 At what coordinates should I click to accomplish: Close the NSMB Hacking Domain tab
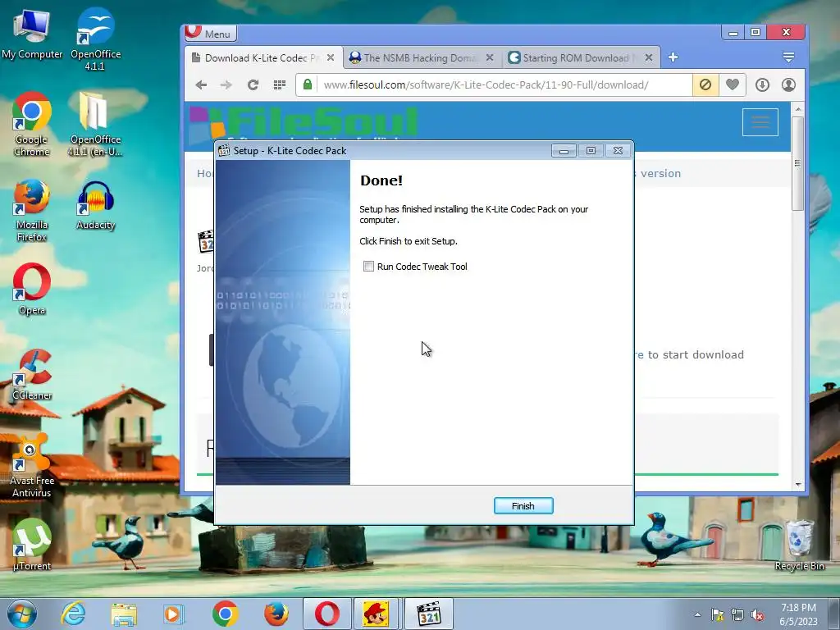pos(490,57)
